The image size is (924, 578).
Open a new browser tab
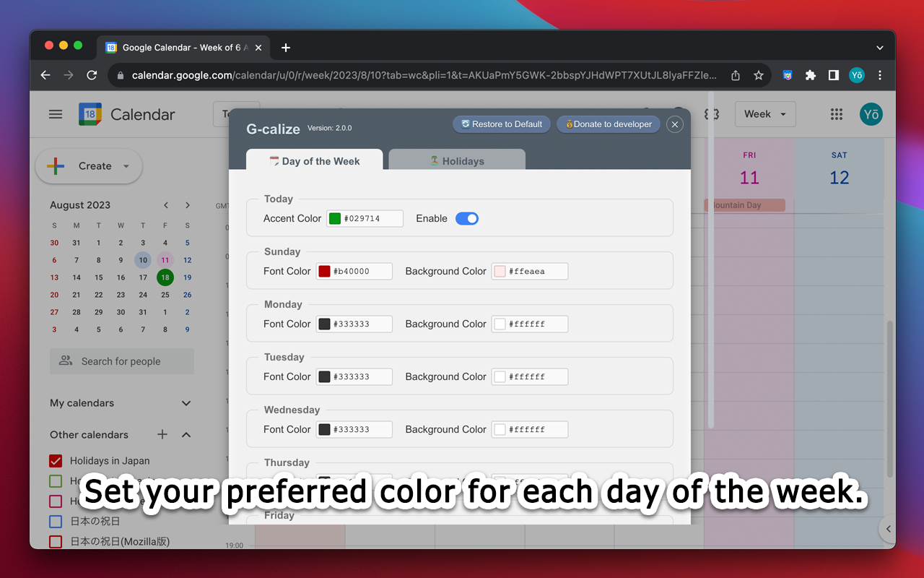[286, 48]
